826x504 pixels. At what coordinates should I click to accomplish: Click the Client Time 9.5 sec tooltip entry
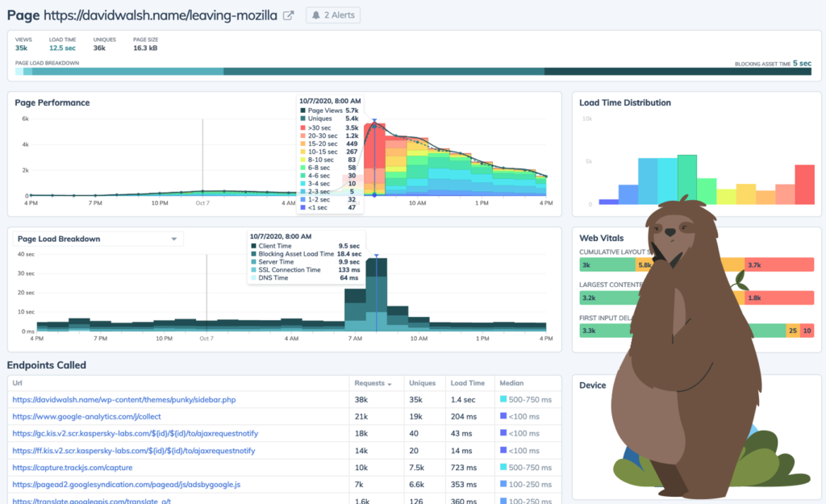[x=306, y=246]
